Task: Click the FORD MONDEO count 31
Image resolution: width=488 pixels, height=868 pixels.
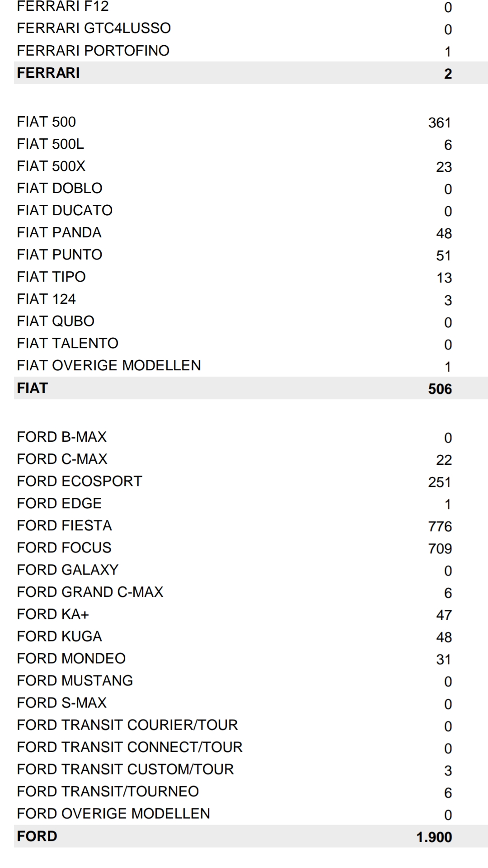Action: pyautogui.click(x=443, y=659)
